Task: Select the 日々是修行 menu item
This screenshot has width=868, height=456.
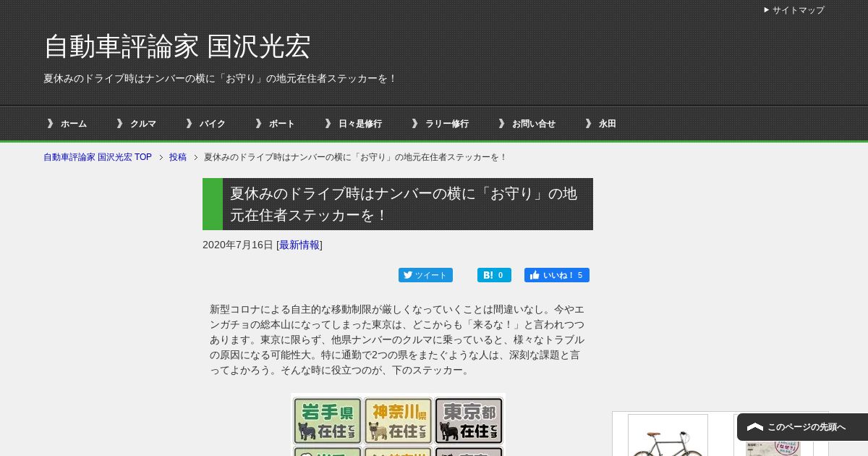Action: coord(360,124)
